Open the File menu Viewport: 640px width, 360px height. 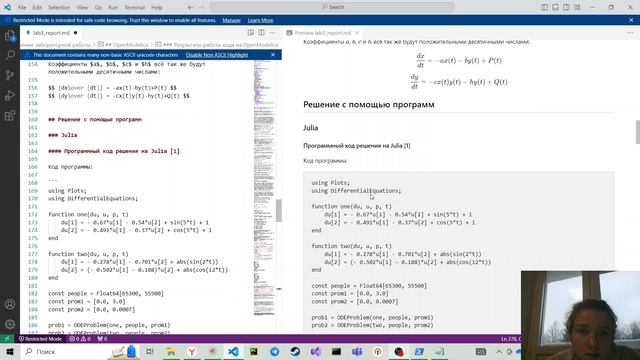click(x=22, y=7)
